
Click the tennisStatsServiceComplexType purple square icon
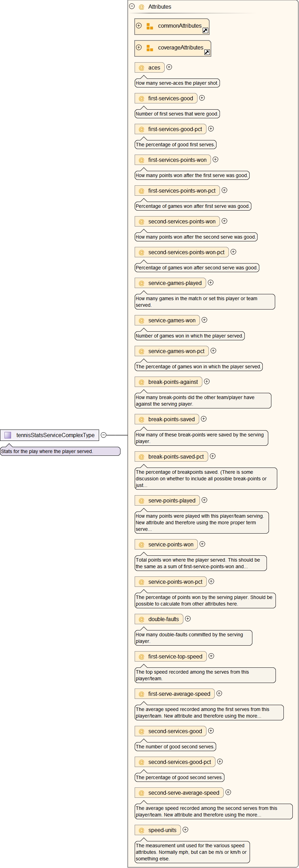point(8,435)
